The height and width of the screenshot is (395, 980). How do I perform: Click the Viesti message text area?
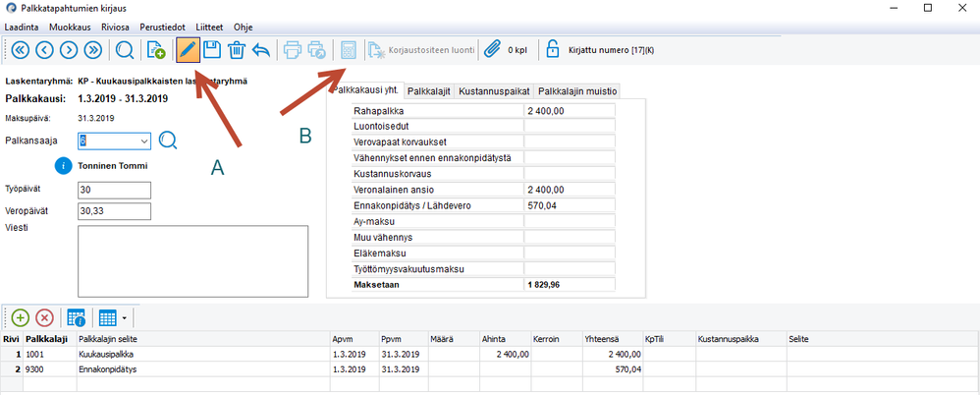(x=193, y=261)
